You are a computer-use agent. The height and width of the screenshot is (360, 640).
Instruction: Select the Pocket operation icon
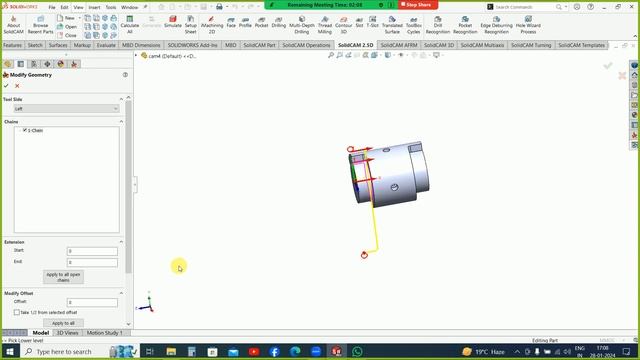click(261, 22)
